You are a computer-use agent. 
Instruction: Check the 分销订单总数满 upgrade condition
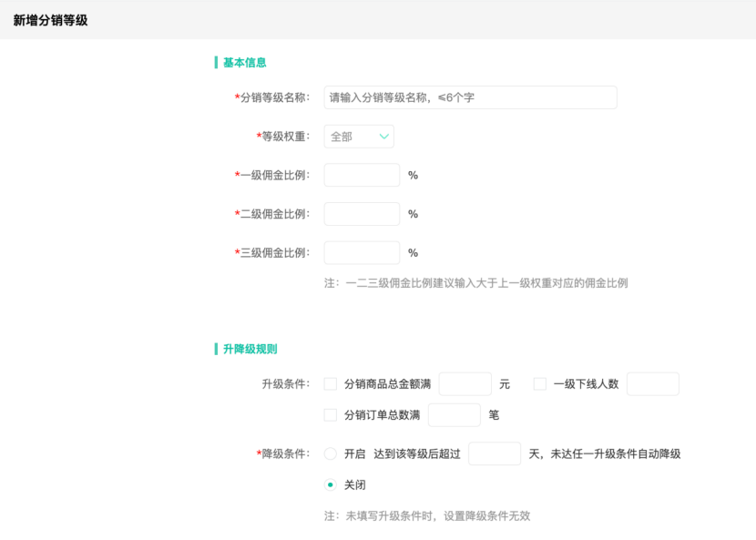coord(331,414)
